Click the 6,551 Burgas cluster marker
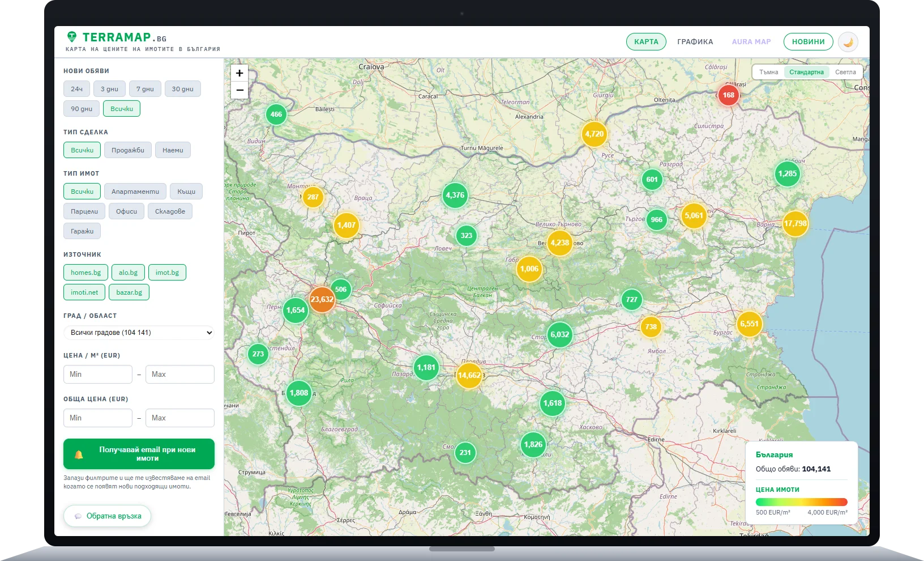The height and width of the screenshot is (561, 924). [749, 324]
